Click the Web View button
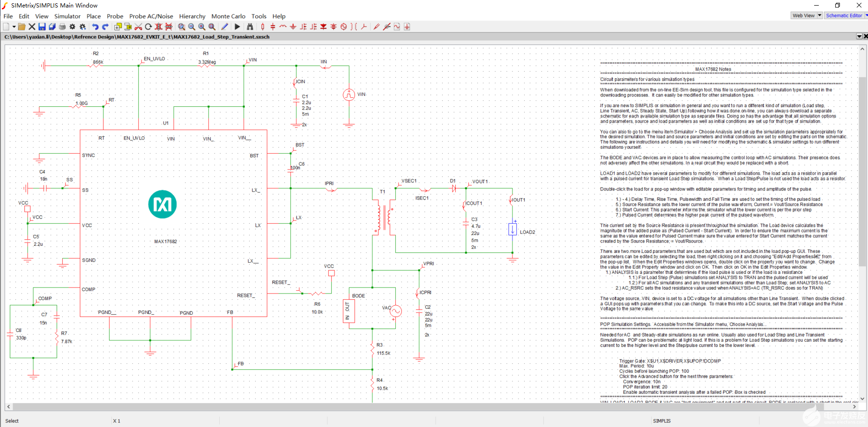Screen dimensions: 868x427 803,15
